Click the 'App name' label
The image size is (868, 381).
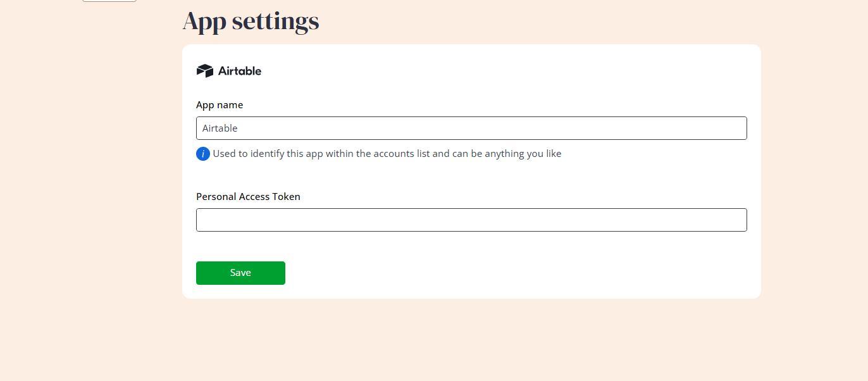tap(220, 105)
